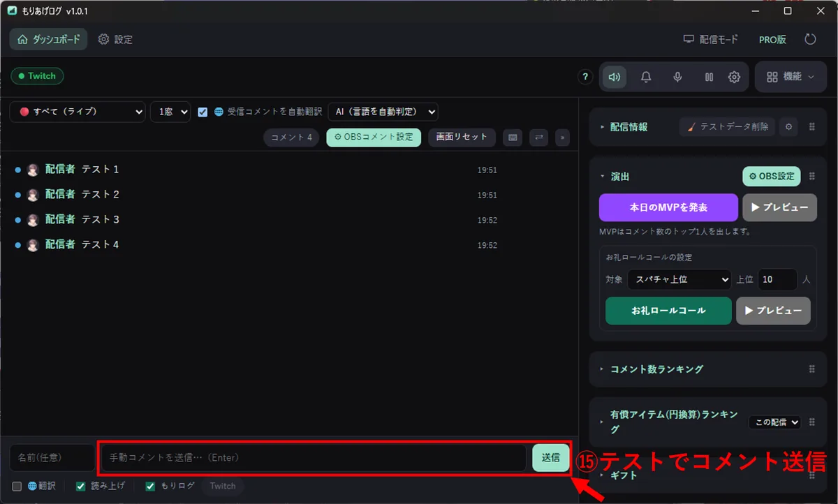Switch to the 設定 tab

(115, 39)
